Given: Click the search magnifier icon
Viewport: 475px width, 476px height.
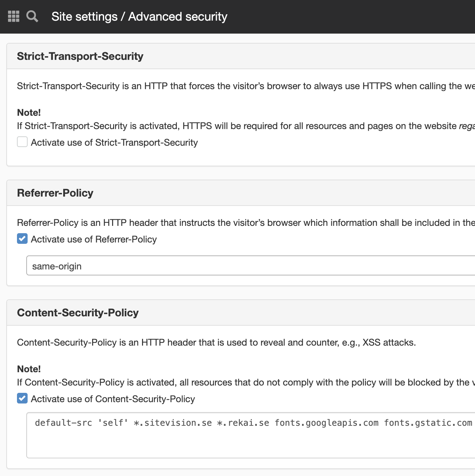Looking at the screenshot, I should (x=32, y=16).
